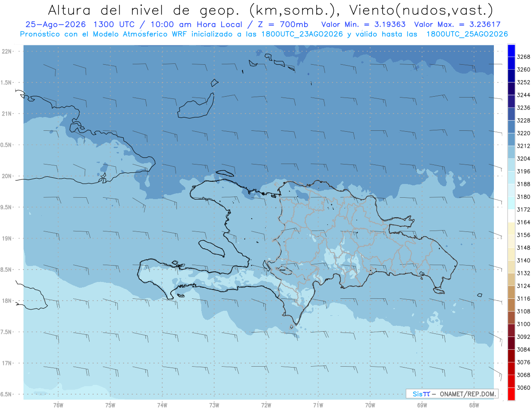Click the legend value '3164'
This screenshot has width=532, height=411.
pos(524,222)
